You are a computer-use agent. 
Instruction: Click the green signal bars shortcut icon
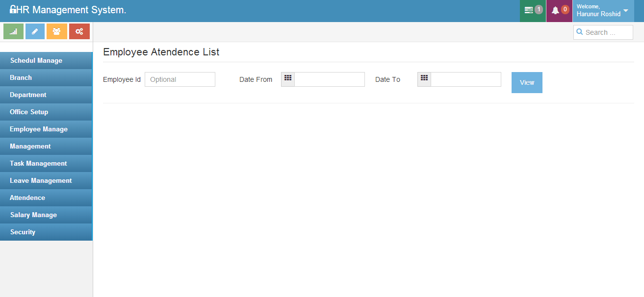(14, 31)
